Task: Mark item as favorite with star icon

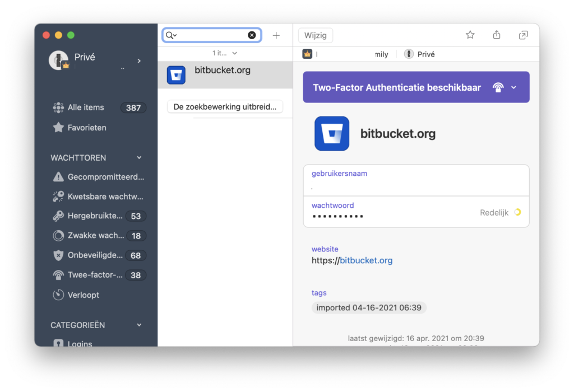Action: [x=470, y=35]
